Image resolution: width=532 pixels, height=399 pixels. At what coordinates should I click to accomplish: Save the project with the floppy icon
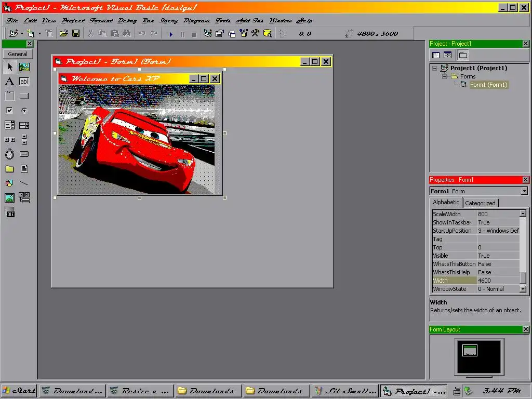[x=76, y=34]
